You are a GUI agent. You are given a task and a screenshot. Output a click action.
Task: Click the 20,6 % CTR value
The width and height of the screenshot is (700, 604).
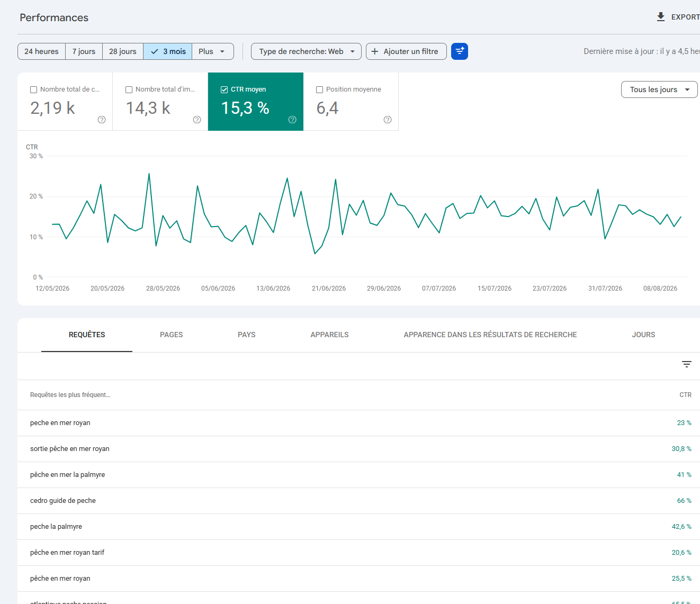click(681, 553)
